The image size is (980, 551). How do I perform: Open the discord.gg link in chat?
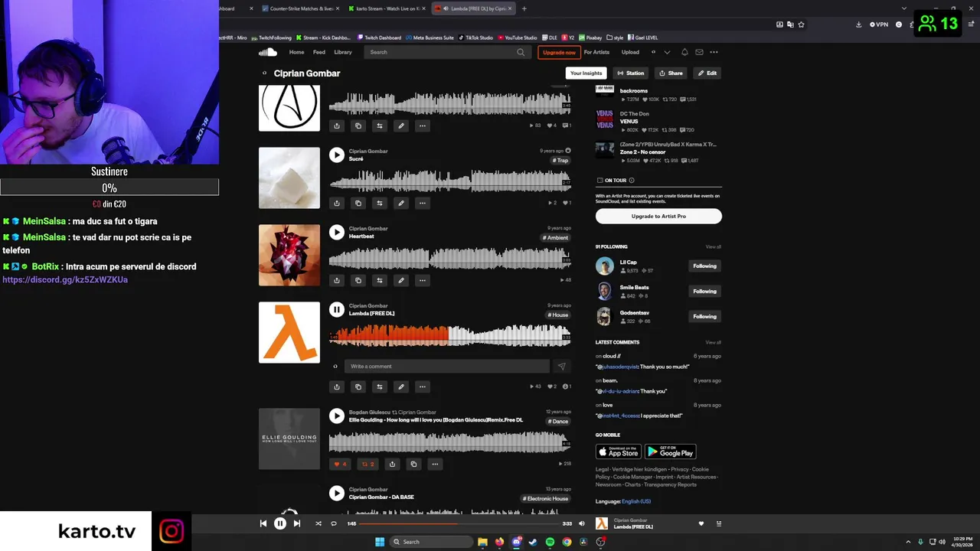[x=65, y=280]
